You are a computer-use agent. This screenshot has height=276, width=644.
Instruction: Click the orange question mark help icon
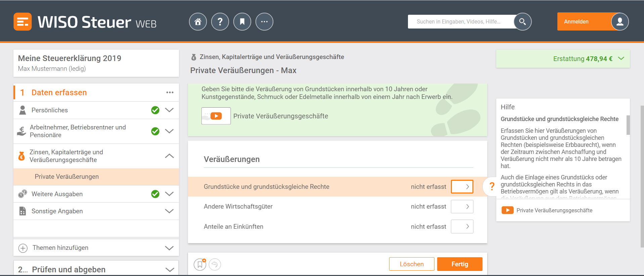pyautogui.click(x=492, y=186)
